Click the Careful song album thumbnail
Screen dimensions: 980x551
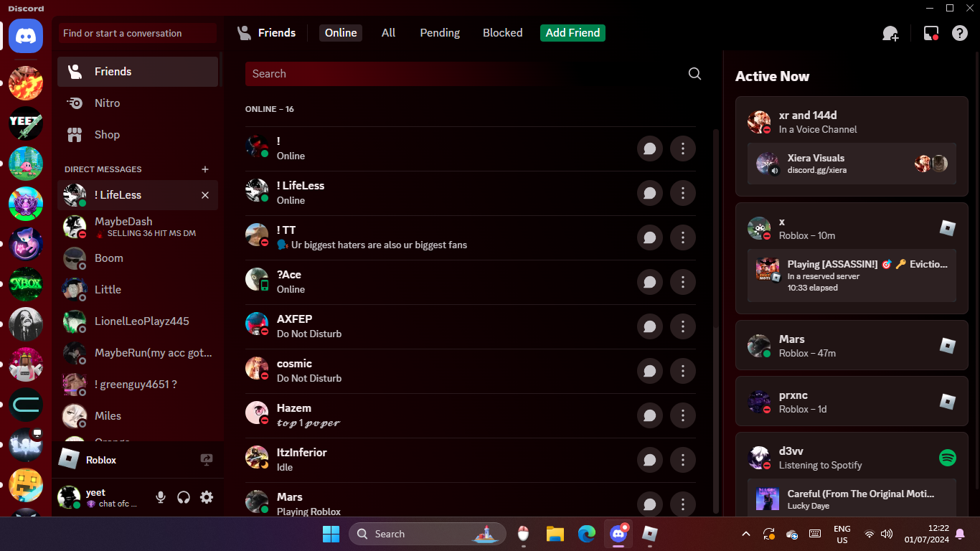coord(768,499)
